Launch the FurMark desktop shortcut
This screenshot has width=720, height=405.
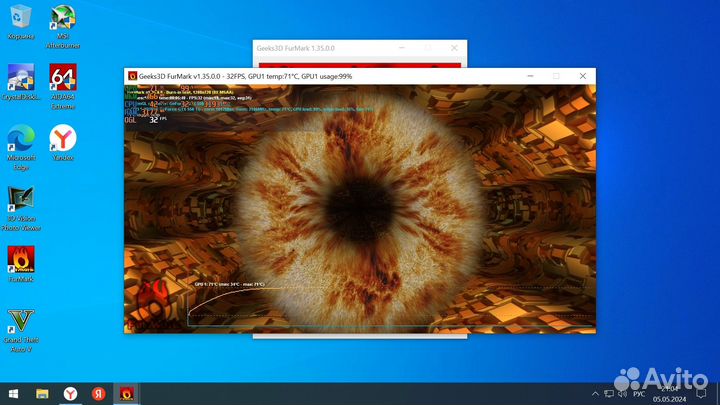click(x=21, y=264)
